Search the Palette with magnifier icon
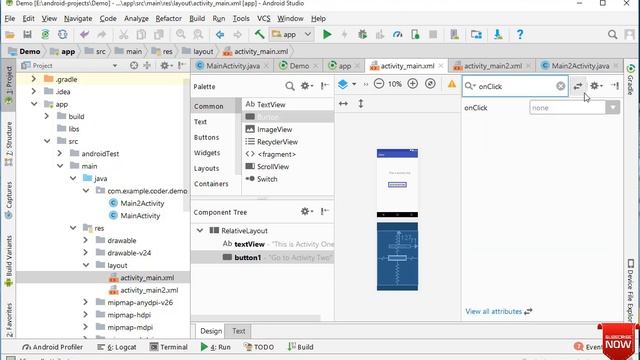This screenshot has width=640, height=360. point(290,86)
